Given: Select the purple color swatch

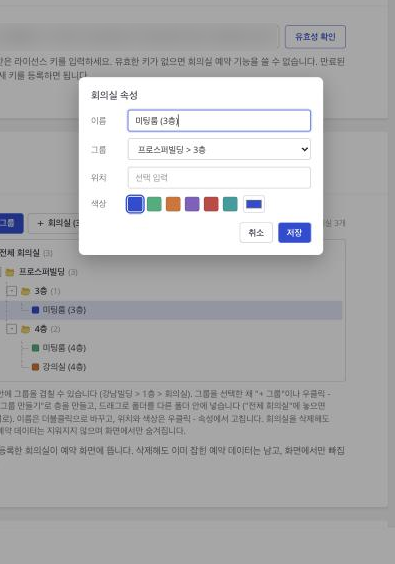Looking at the screenshot, I should [192, 204].
